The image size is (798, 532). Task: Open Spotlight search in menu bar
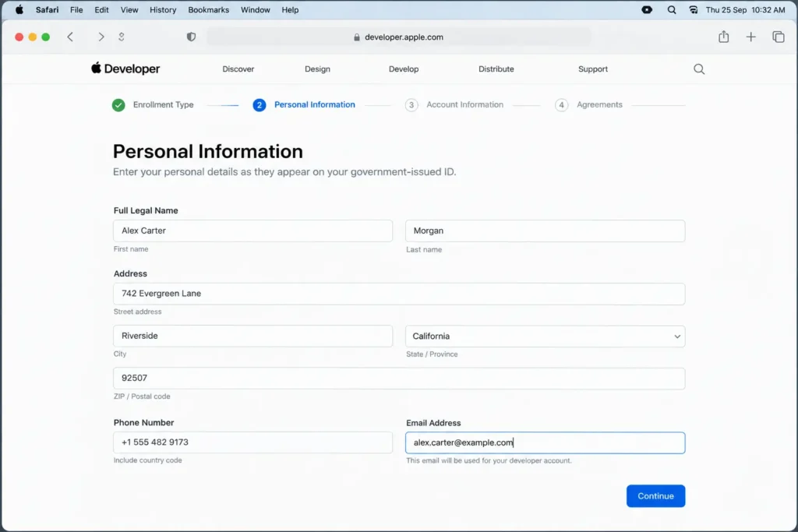click(x=672, y=9)
